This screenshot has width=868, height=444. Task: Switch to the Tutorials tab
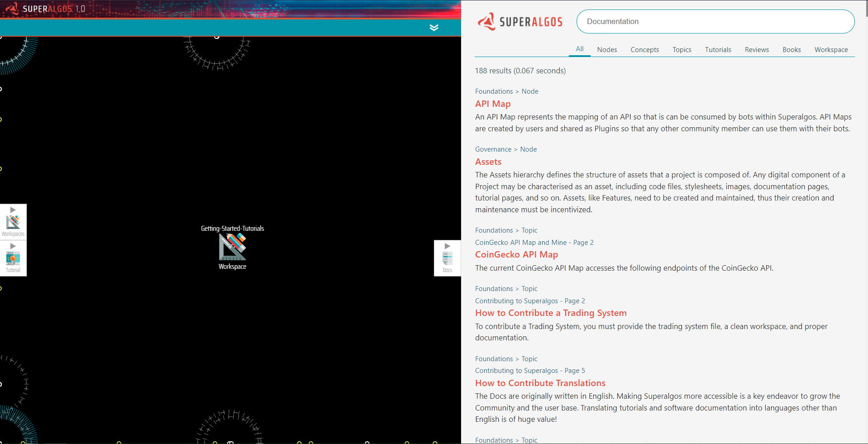718,50
